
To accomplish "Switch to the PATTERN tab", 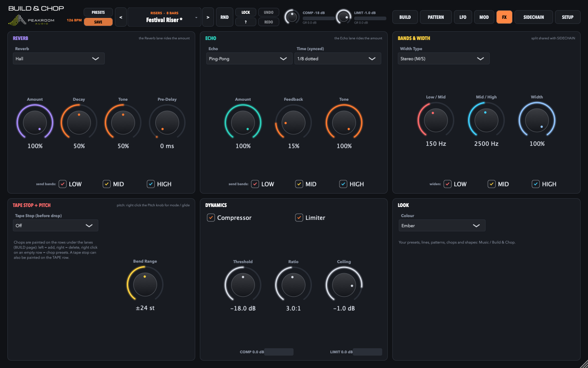I will 435,17.
